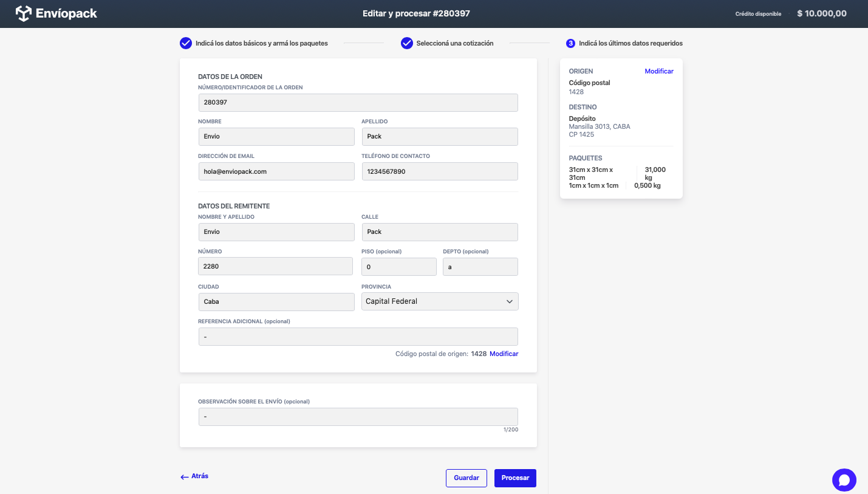Image resolution: width=868 pixels, height=494 pixels.
Task: Focus the Observación sobre el envío field
Action: coord(358,417)
